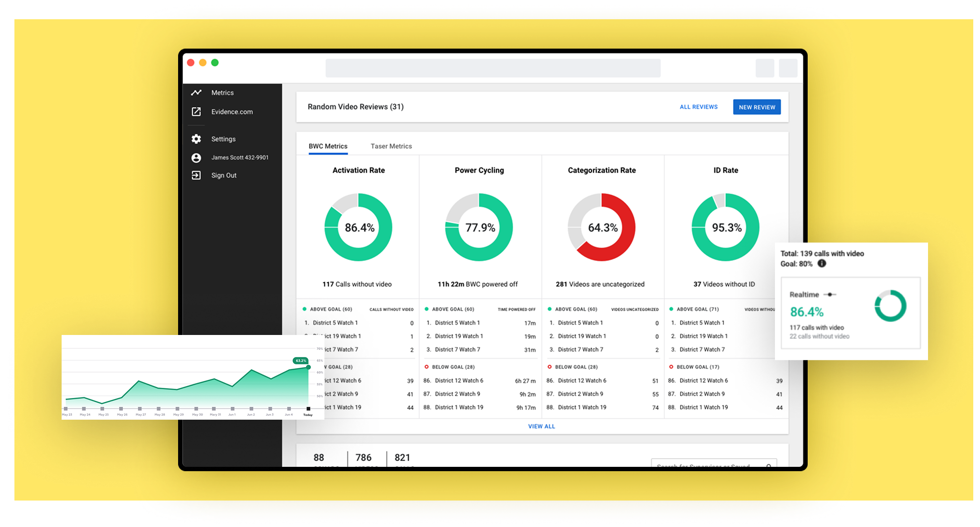Click the Today marker on chart timeline

click(x=308, y=410)
